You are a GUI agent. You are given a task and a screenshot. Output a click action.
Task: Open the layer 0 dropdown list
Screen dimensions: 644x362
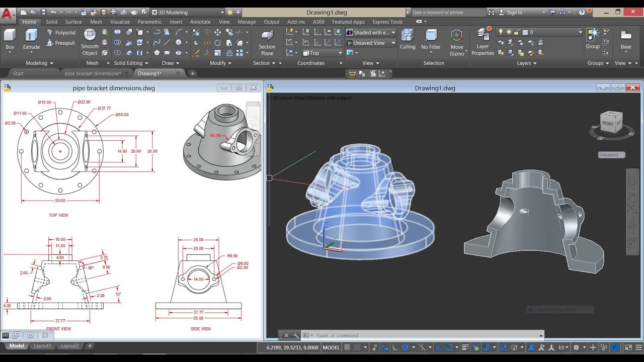539,32
